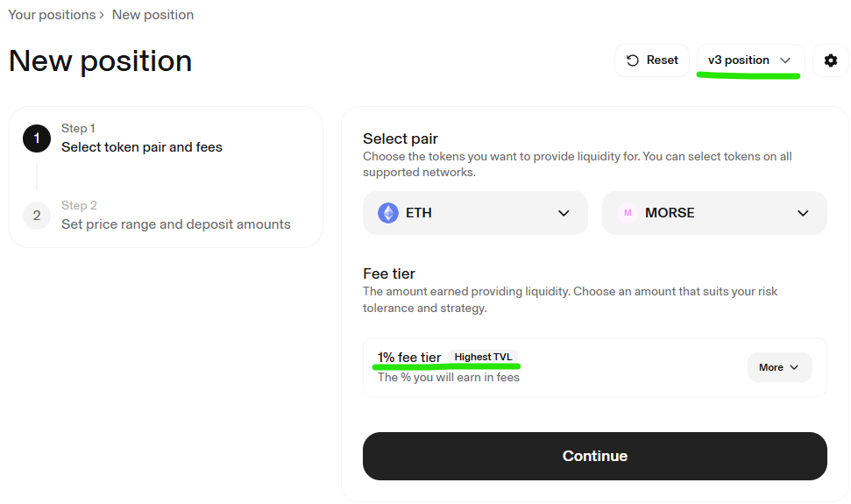Click the Ethereum logo in ETH selector
Image resolution: width=851 pixels, height=504 pixels.
(388, 213)
